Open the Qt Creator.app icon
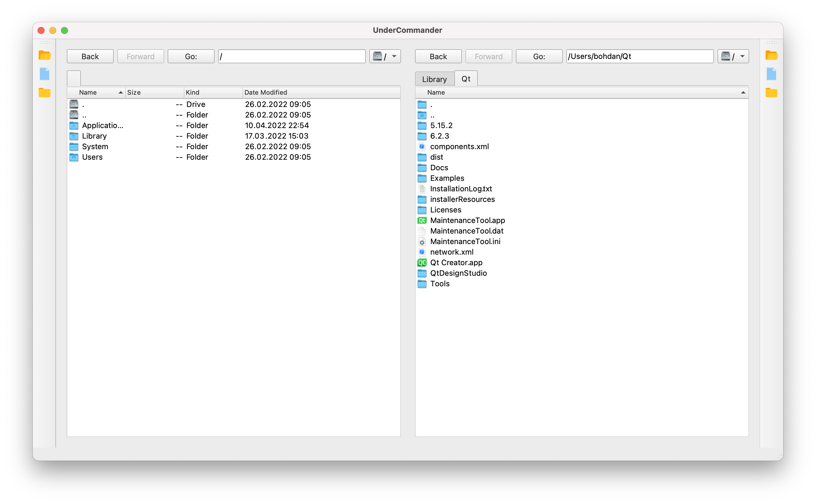Viewport: 816px width, 504px height. coord(422,263)
